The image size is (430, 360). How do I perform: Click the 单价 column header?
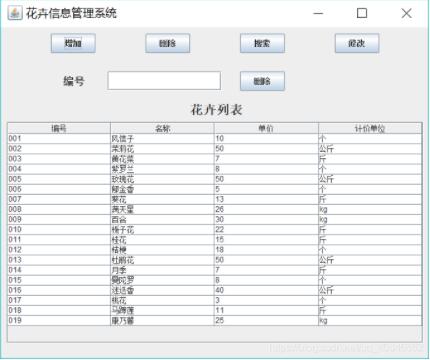[x=266, y=128]
